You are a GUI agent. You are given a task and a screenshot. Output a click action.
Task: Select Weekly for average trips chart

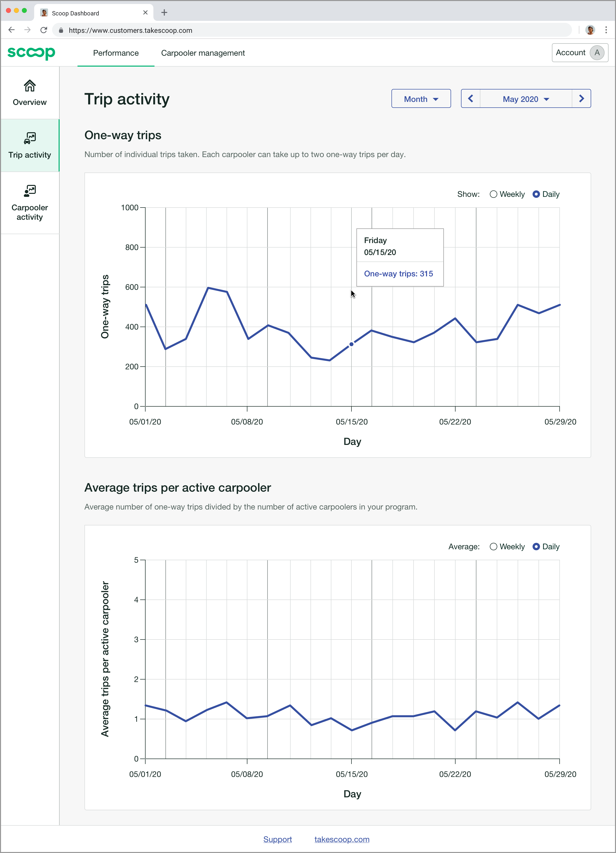(494, 547)
